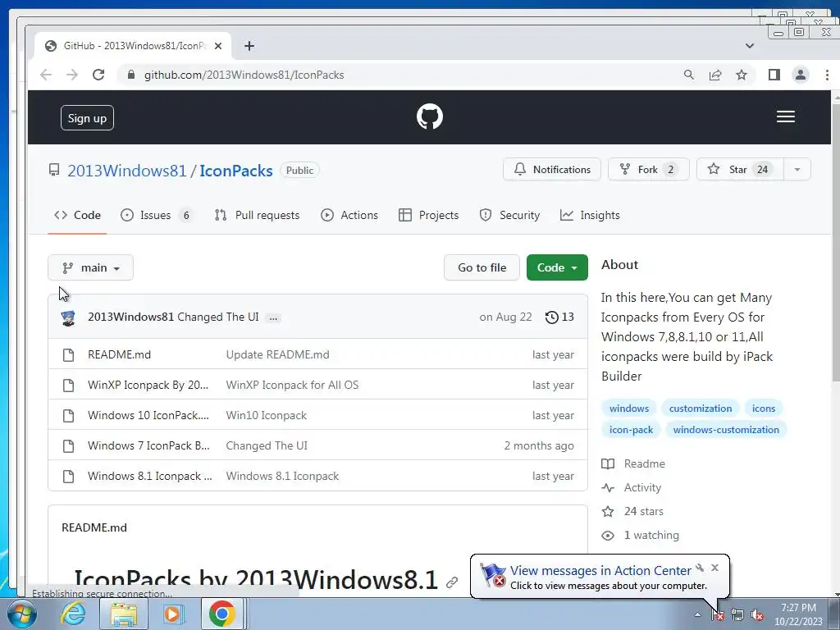
Task: Click the site lock icon in address bar
Action: click(131, 75)
